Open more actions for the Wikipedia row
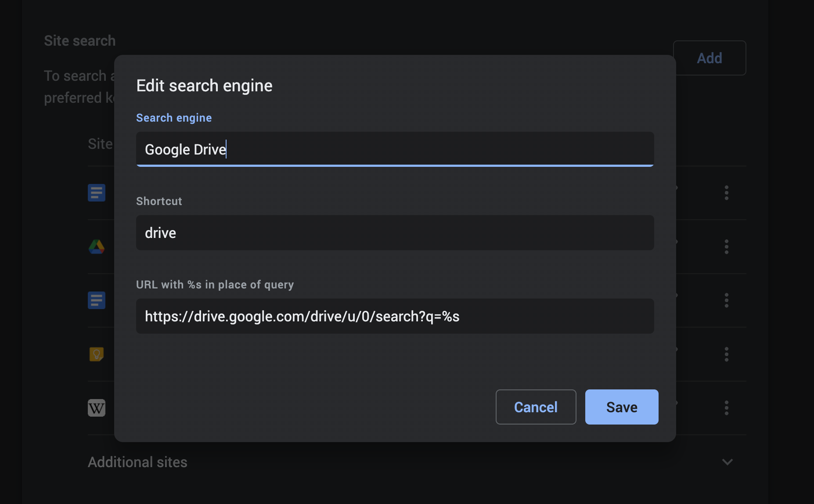The image size is (814, 504). [727, 408]
